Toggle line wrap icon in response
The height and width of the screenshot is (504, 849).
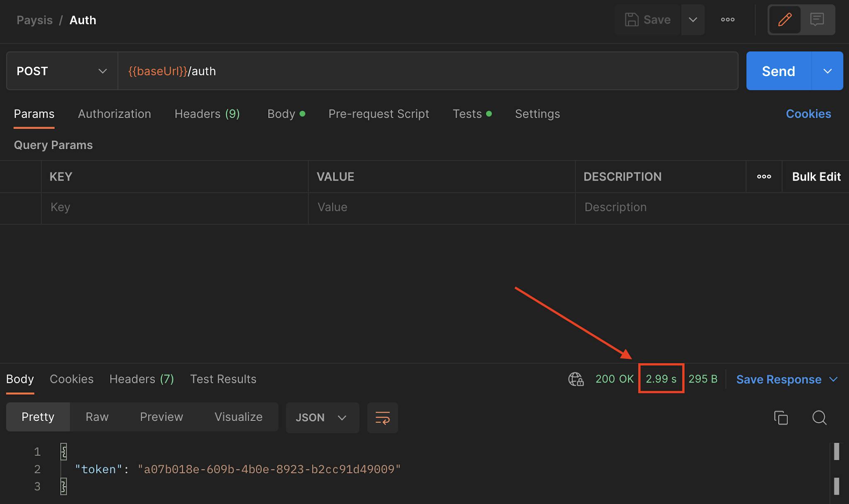pos(382,417)
